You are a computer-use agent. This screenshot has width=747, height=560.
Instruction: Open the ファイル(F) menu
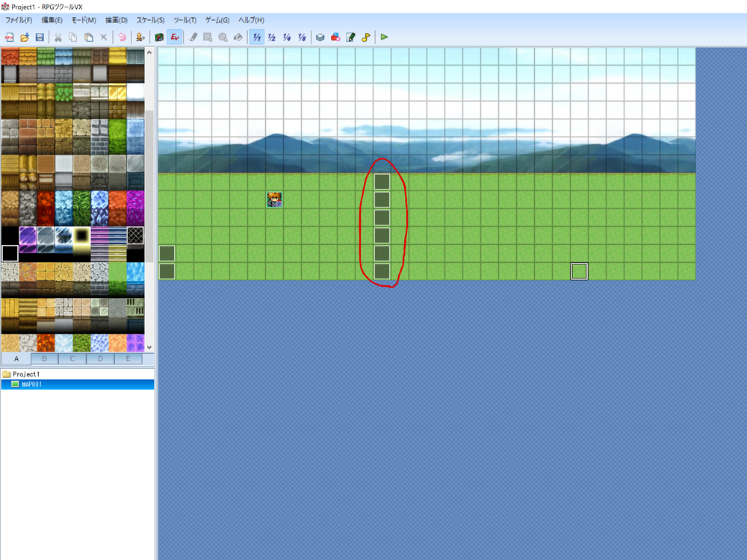pos(19,20)
